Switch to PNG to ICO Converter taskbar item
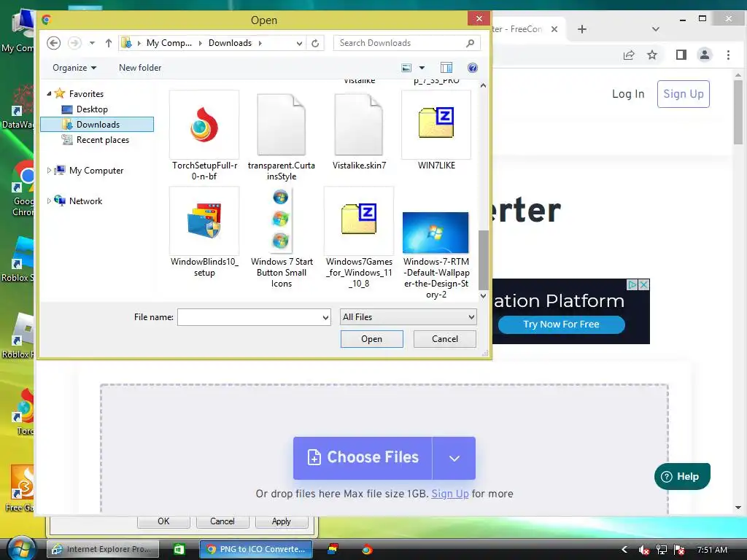Viewport: 747px width, 560px height. click(256, 550)
